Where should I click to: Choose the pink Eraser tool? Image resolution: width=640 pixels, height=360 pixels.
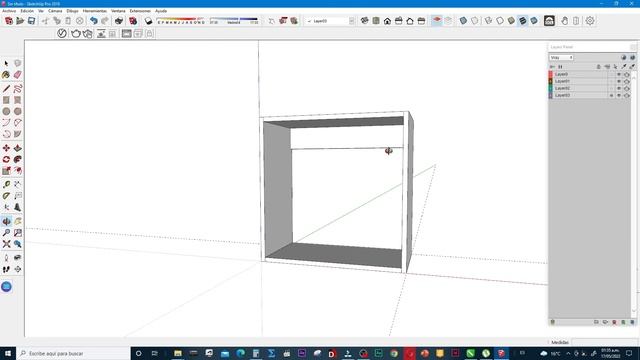coord(18,75)
